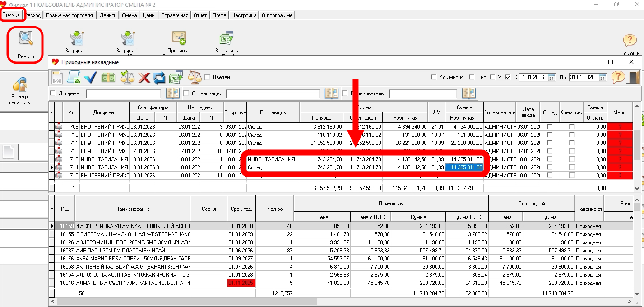The height and width of the screenshot is (307, 644).
Task: Check the Организация filter checkbox
Action: 186,93
